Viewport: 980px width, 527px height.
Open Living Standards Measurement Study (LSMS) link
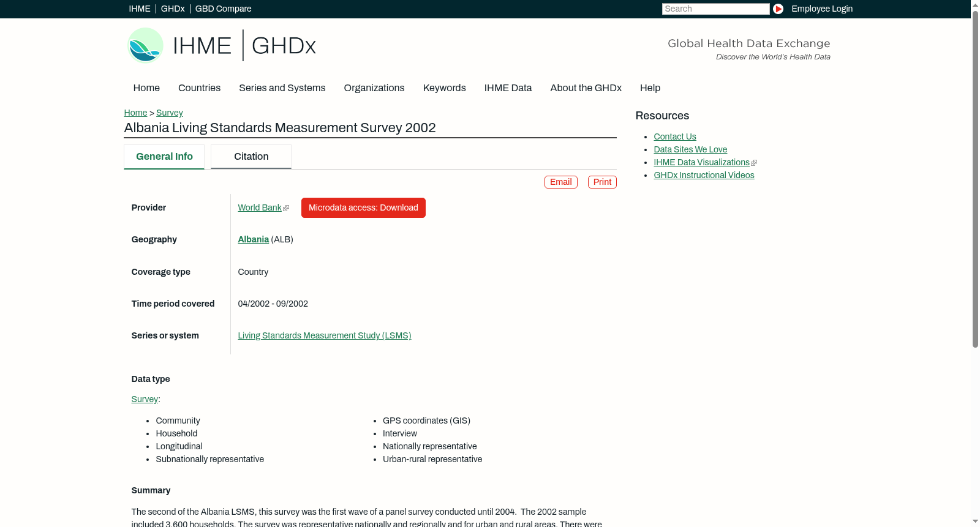(x=325, y=335)
